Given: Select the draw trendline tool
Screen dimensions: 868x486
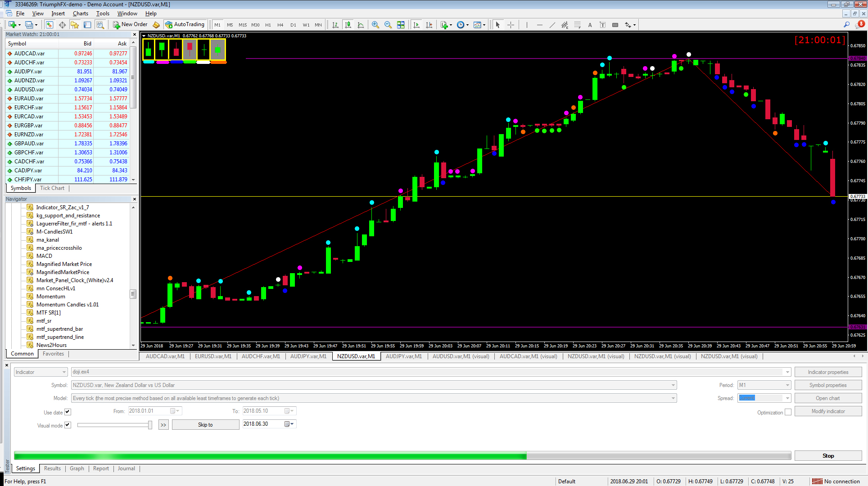Looking at the screenshot, I should (552, 25).
